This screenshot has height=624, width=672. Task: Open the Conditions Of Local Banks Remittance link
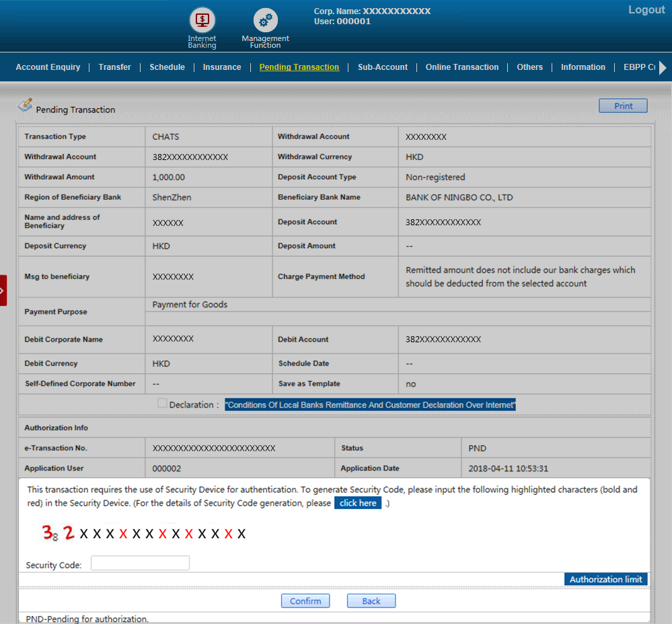pyautogui.click(x=370, y=405)
